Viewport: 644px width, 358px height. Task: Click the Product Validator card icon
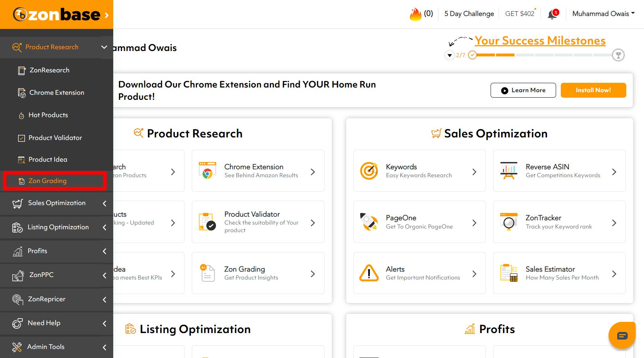coord(207,222)
